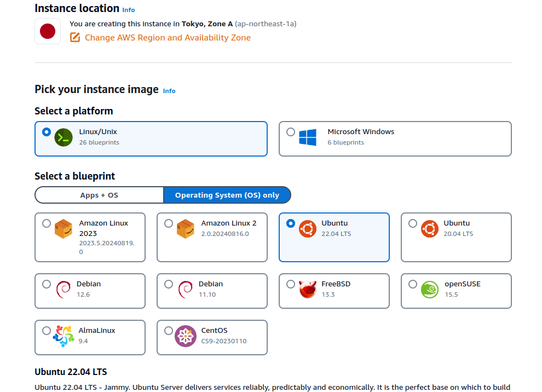This screenshot has height=392, width=542.
Task: Click the 6 blueprints text under Microsoft Windows
Action: pyautogui.click(x=345, y=142)
